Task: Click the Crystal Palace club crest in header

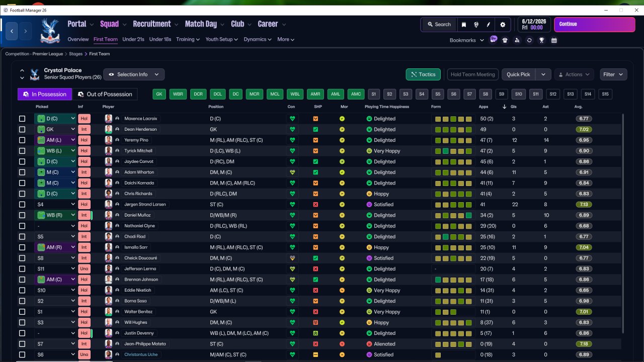Action: point(49,30)
